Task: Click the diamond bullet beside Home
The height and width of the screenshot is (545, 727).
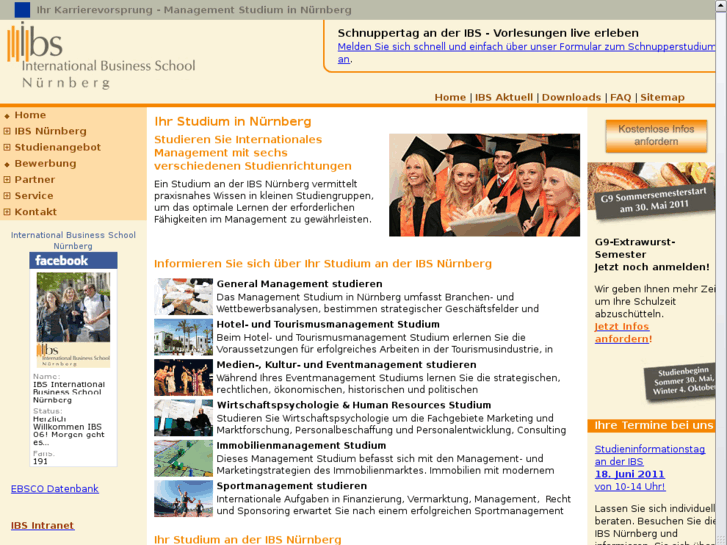Action: click(x=7, y=116)
